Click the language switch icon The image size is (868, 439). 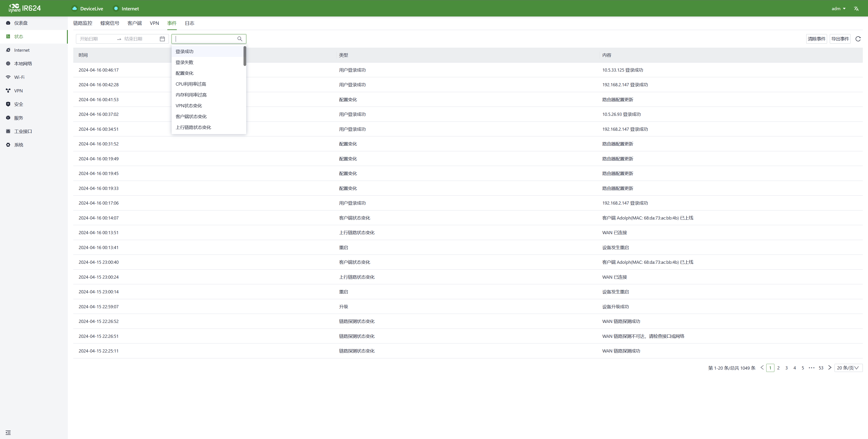tap(856, 8)
